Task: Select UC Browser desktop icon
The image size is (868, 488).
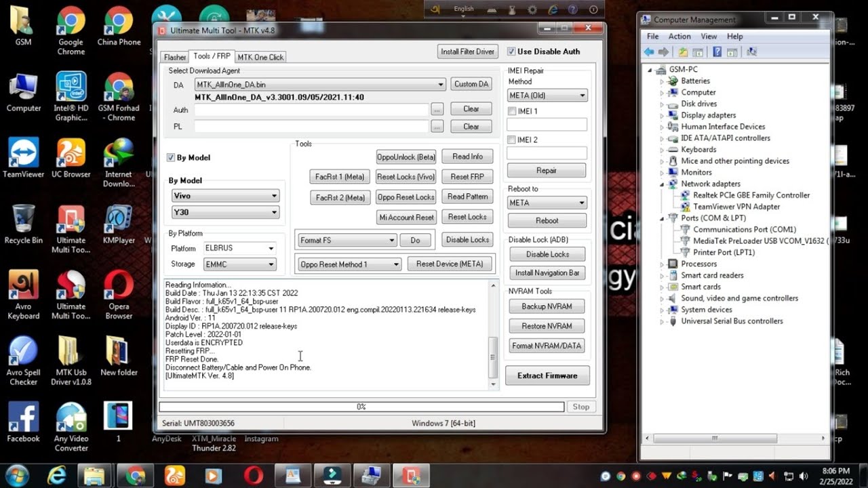Action: click(71, 159)
